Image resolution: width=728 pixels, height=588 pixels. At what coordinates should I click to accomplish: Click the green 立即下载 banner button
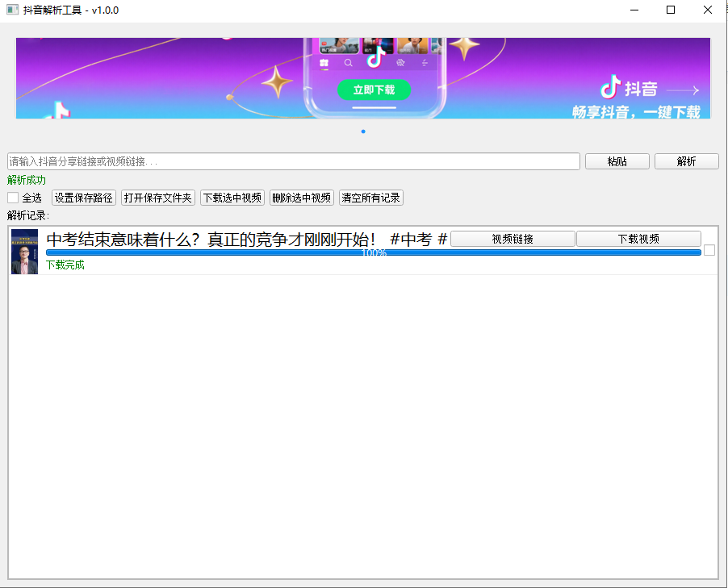click(x=374, y=90)
